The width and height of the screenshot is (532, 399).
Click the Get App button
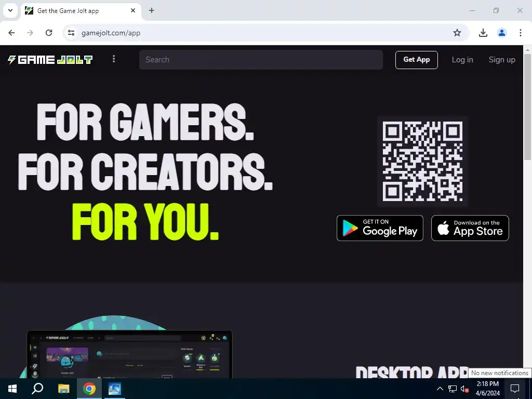click(416, 60)
